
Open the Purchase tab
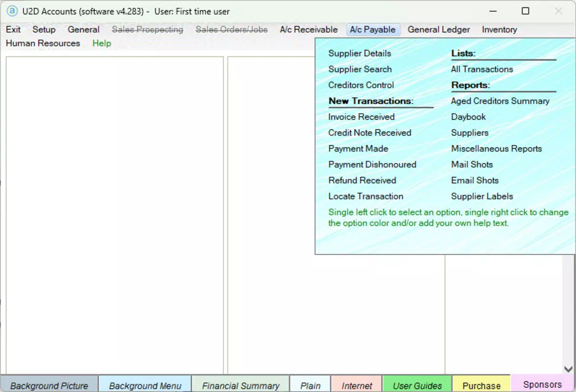click(x=481, y=385)
